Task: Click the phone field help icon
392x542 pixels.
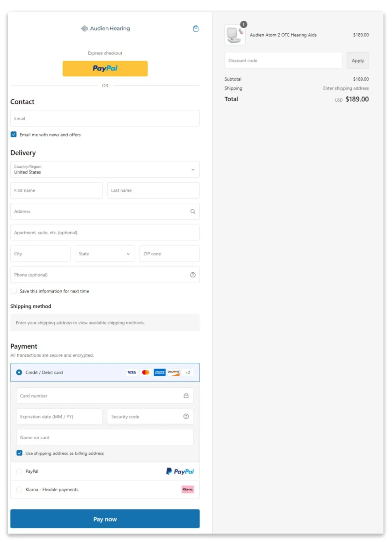Action: (193, 275)
